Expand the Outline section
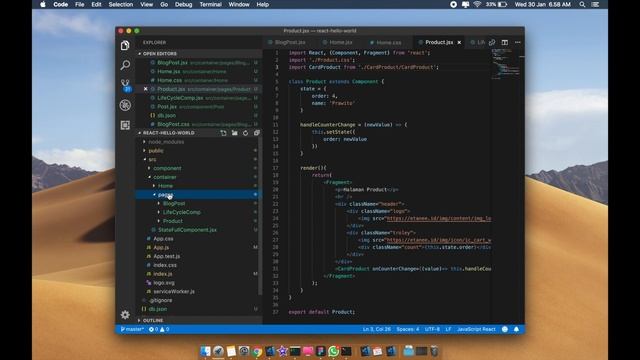This screenshot has height=360, width=640. [153, 320]
